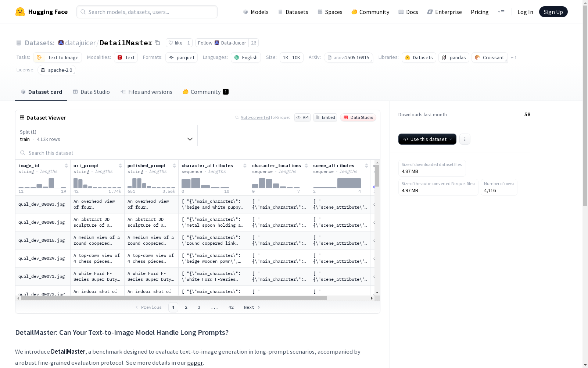Filter by the English language tag
This screenshot has width=588, height=368.
[246, 57]
